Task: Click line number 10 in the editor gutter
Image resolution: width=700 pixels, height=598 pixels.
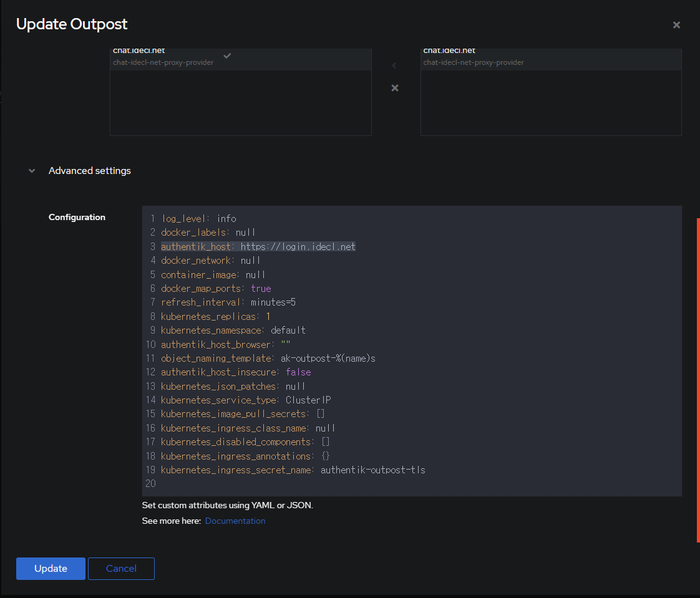Action: click(x=150, y=344)
